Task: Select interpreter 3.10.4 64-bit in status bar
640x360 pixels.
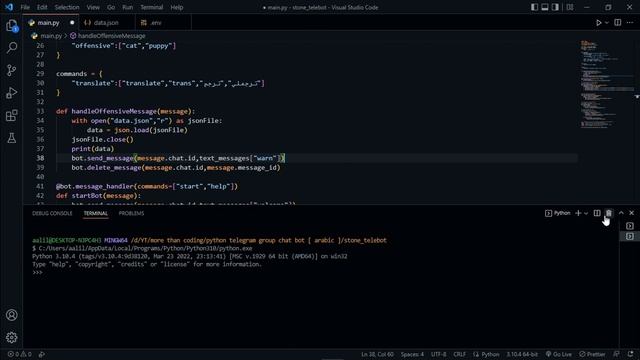Action: point(522,354)
